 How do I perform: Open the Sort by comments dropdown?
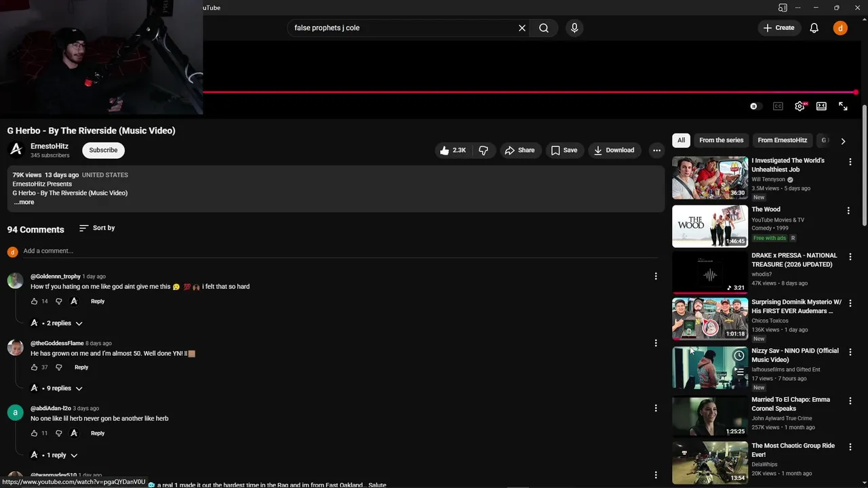coord(97,228)
